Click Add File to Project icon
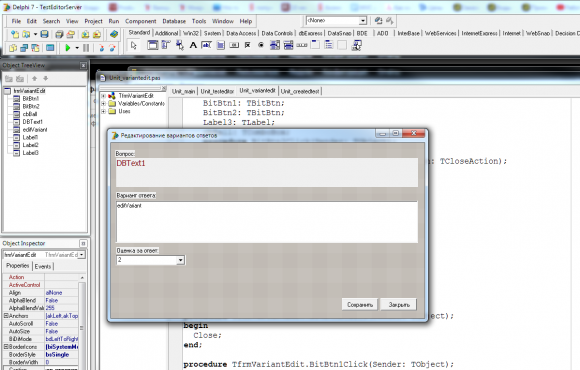 [85, 34]
